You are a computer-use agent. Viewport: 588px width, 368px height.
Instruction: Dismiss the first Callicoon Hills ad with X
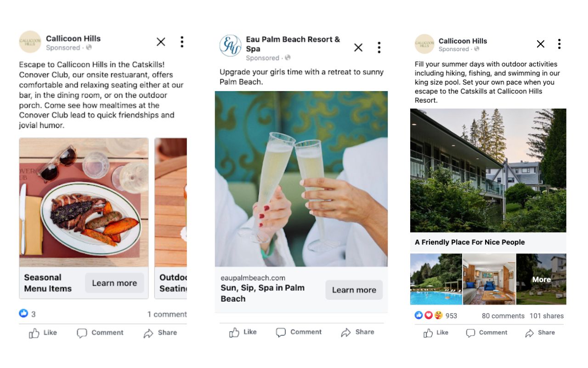click(161, 42)
